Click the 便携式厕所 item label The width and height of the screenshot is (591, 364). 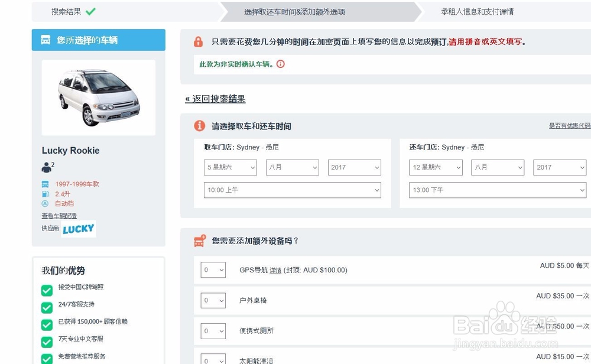point(256,331)
